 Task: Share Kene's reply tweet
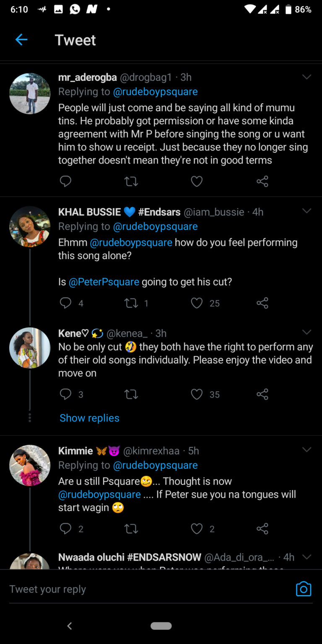[x=262, y=395]
